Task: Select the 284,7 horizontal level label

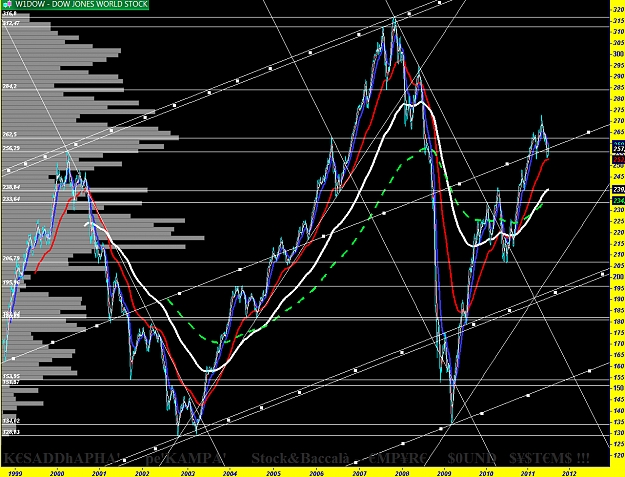Action: pyautogui.click(x=10, y=86)
